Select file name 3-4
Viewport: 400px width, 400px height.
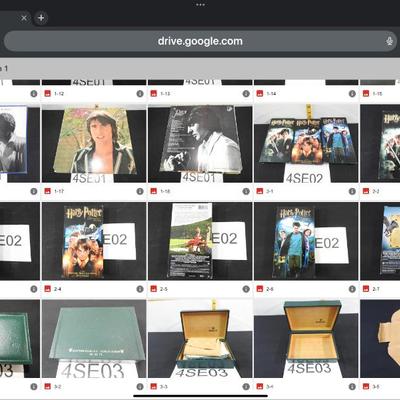270,387
